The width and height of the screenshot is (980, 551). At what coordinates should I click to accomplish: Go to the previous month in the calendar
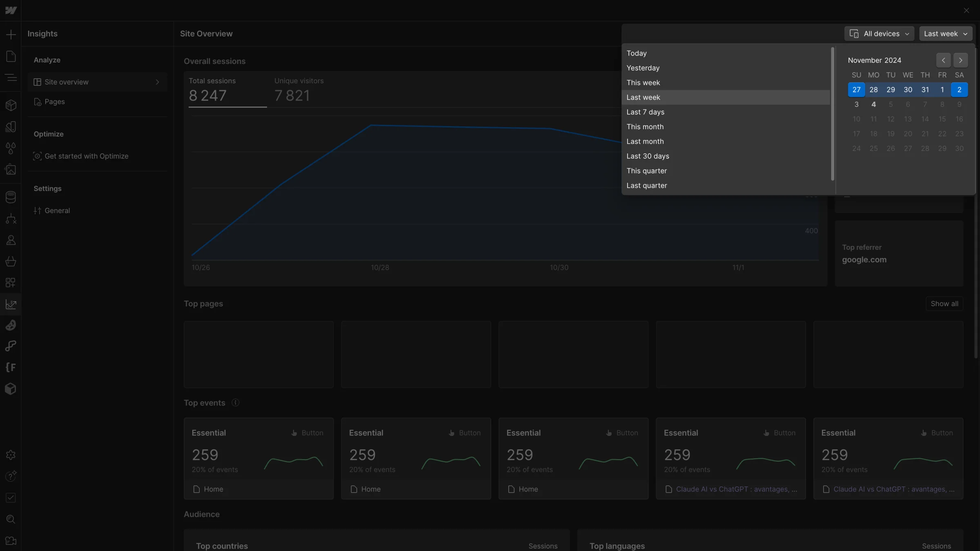tap(943, 60)
